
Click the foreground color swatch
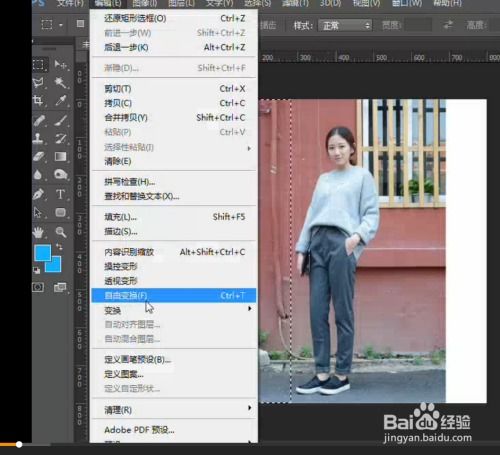pyautogui.click(x=42, y=252)
